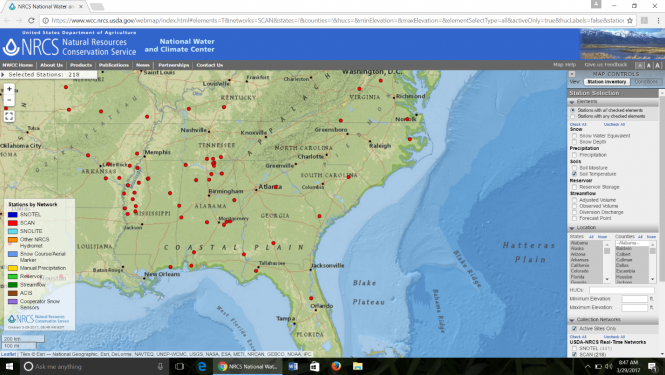Toggle full screen map view icon
The width and height of the screenshot is (665, 375).
coord(9,116)
